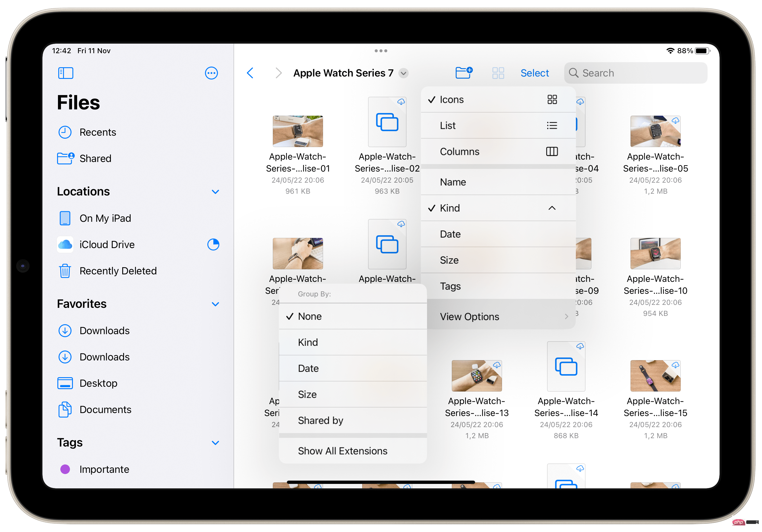Click the back navigation arrow button
The width and height of the screenshot is (762, 532).
coord(250,73)
